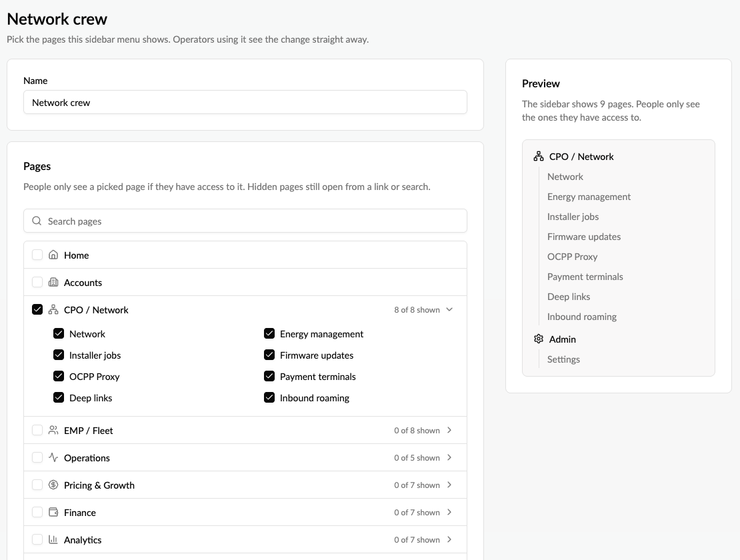Click the Accounts building icon

53,282
